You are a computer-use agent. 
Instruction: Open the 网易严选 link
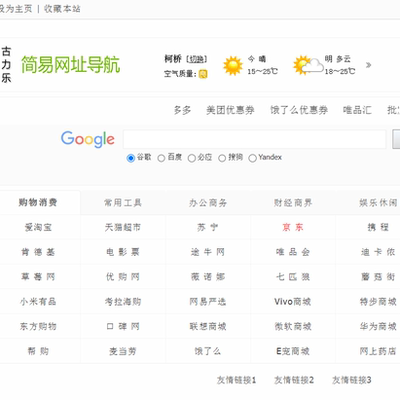[208, 302]
